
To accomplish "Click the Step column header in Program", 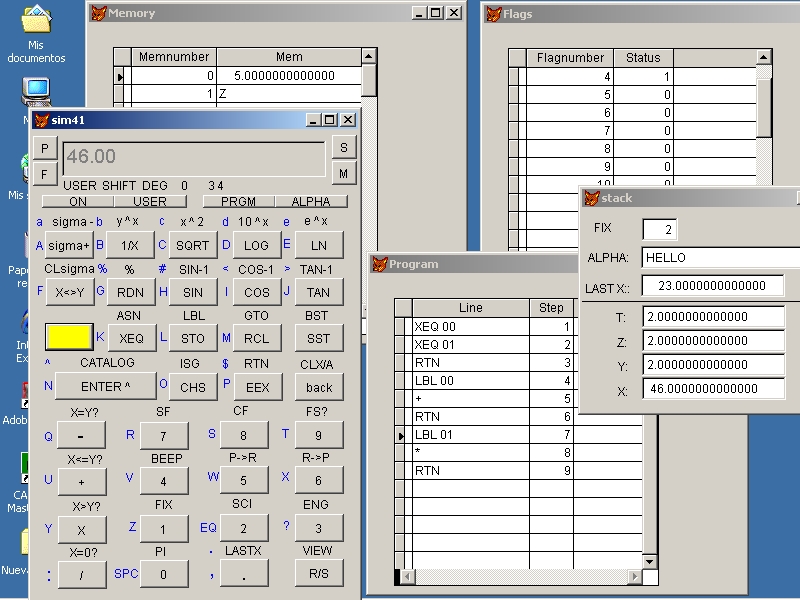I will coord(551,308).
